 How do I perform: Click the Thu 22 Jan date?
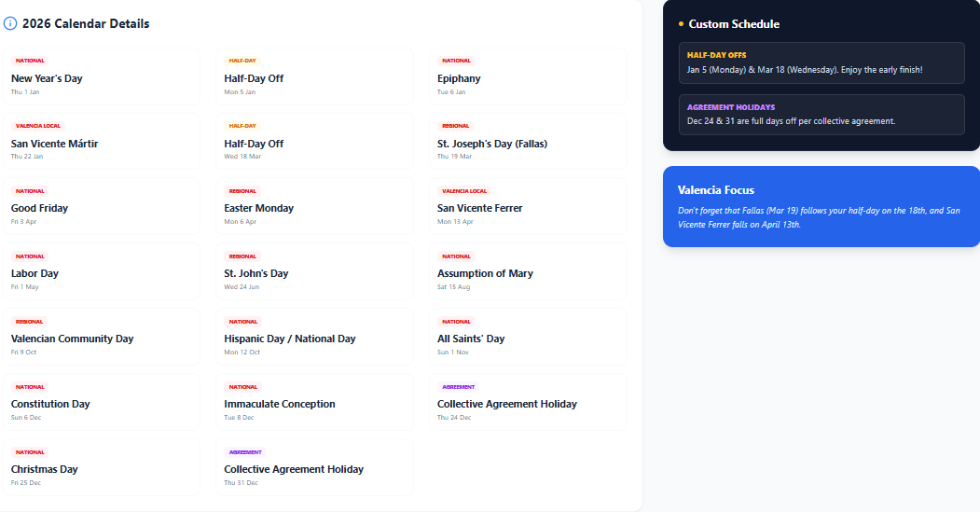pos(27,157)
